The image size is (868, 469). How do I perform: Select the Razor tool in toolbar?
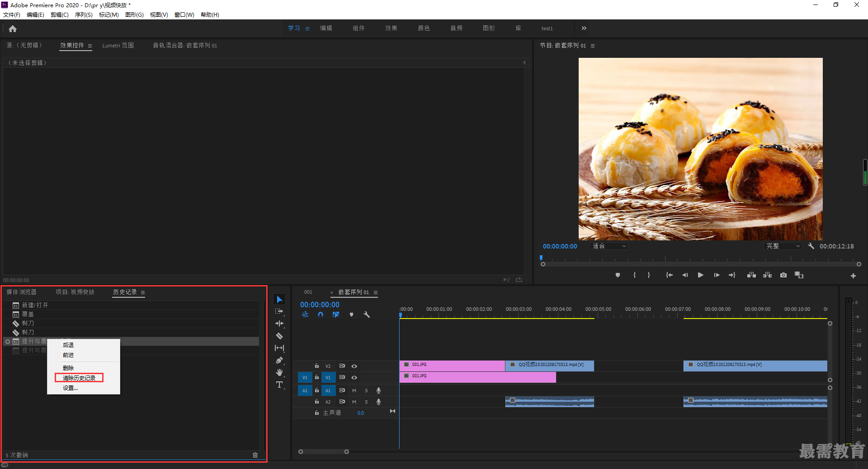click(279, 336)
